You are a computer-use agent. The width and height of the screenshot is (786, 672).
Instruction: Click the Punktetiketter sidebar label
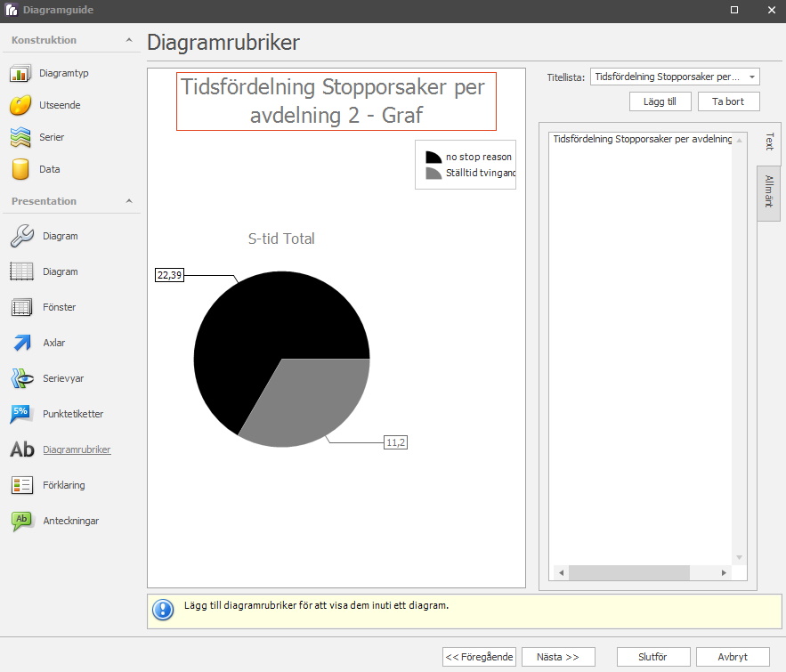(73, 414)
